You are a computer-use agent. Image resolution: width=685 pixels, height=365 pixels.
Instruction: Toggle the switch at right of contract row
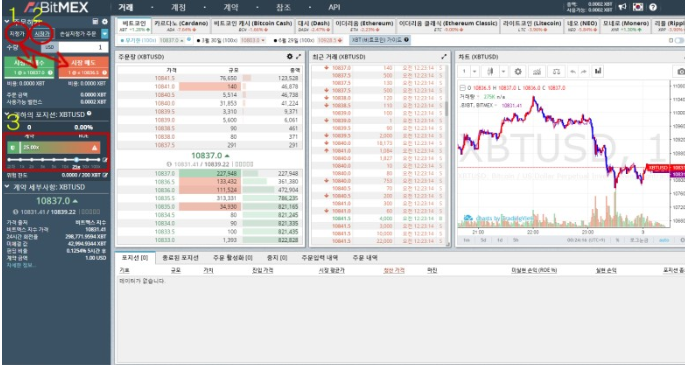click(678, 40)
